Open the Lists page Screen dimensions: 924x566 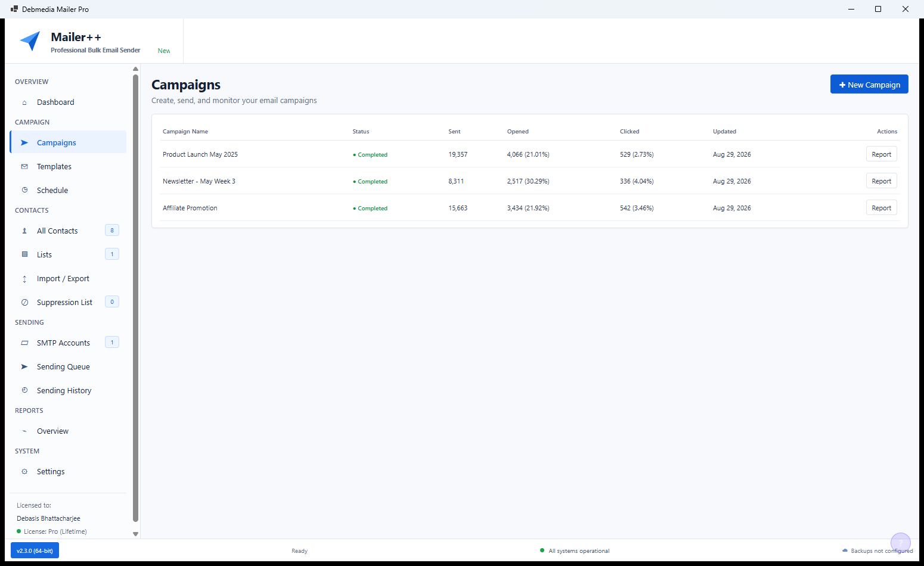click(x=68, y=255)
